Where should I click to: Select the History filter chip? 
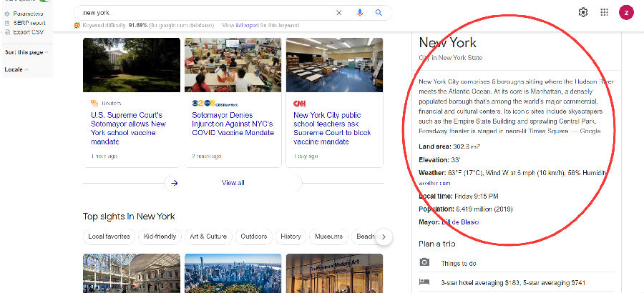291,237
